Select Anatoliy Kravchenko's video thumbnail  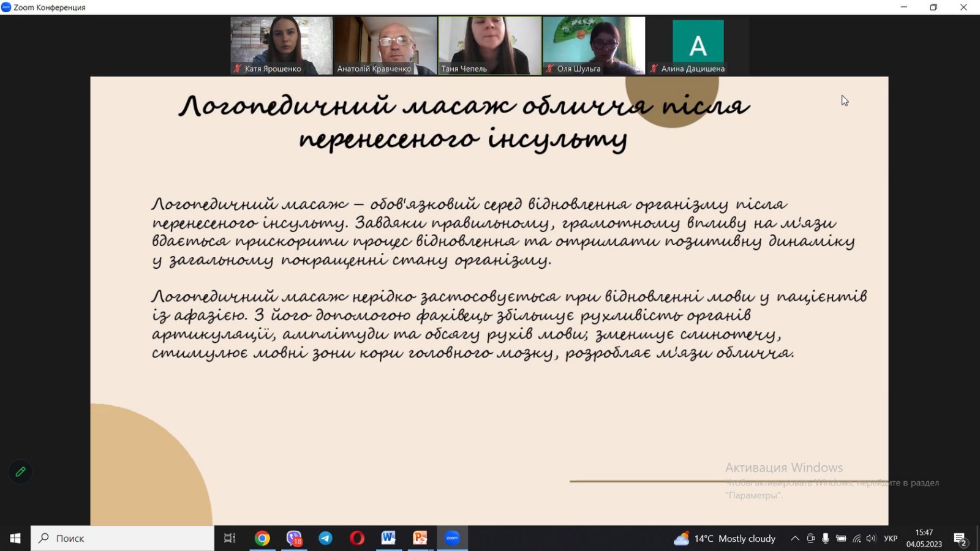pos(385,46)
